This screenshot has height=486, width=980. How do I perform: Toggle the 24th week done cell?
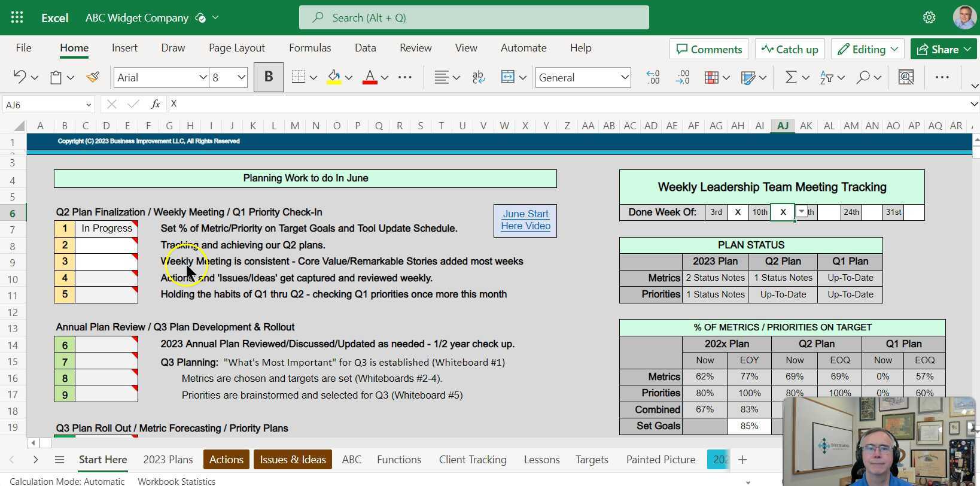[x=872, y=212]
